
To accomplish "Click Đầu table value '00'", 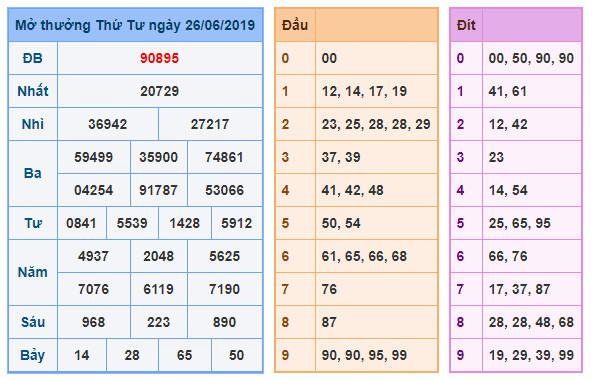I will click(329, 58).
